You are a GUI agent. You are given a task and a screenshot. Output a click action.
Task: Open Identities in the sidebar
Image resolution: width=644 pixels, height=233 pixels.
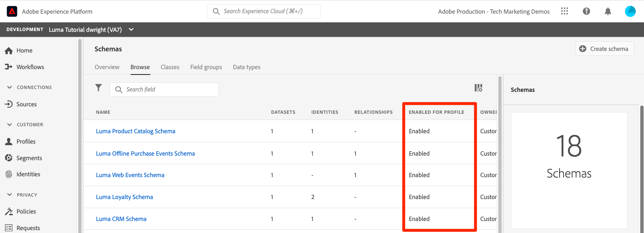click(x=28, y=174)
